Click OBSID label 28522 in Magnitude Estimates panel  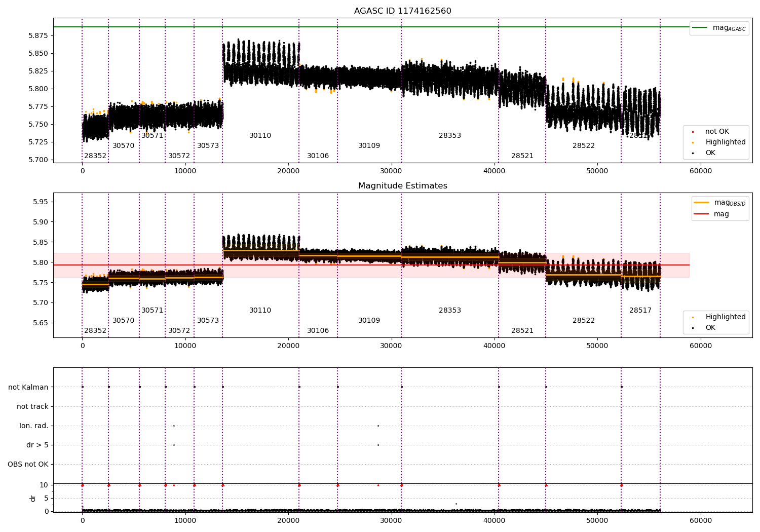pos(584,320)
